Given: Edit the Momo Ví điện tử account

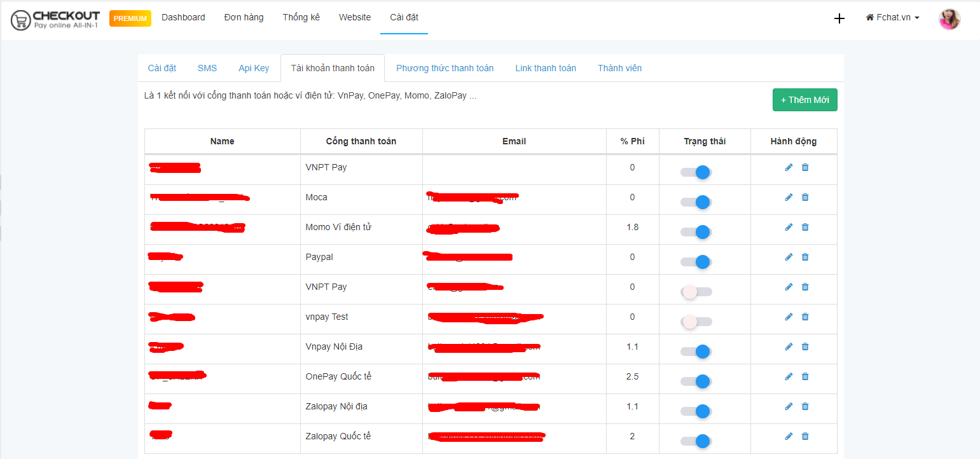Looking at the screenshot, I should (x=789, y=227).
